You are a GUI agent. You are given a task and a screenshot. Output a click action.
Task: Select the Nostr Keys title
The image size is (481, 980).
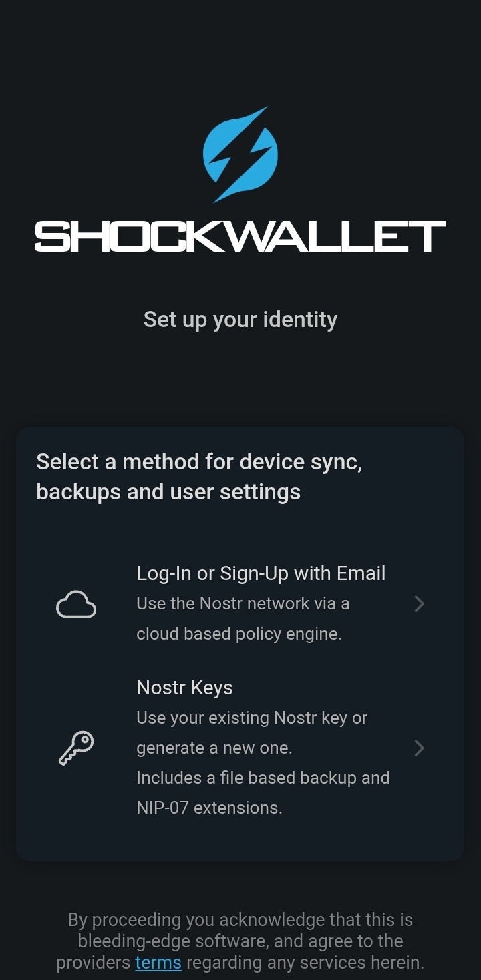(184, 688)
